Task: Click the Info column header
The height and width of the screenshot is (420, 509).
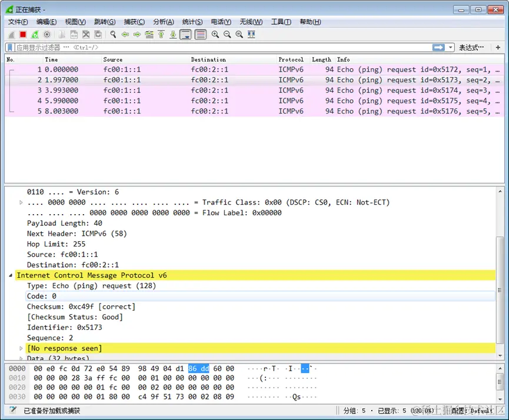Action: point(420,60)
